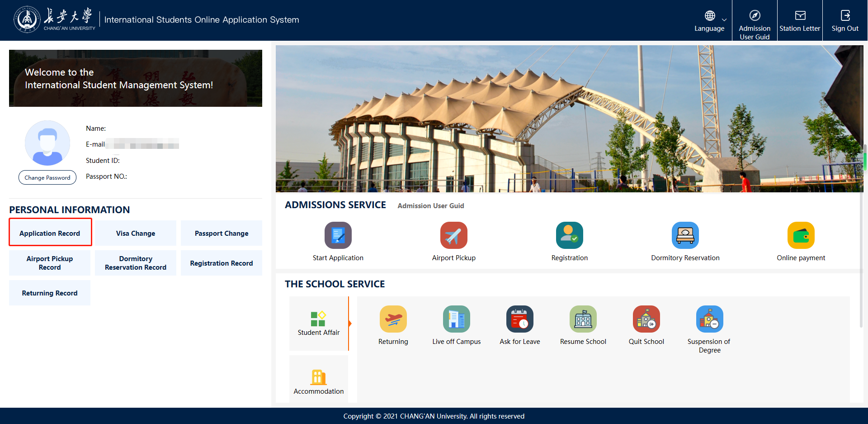Open the Live off Campus icon
The height and width of the screenshot is (424, 868).
pyautogui.click(x=456, y=319)
